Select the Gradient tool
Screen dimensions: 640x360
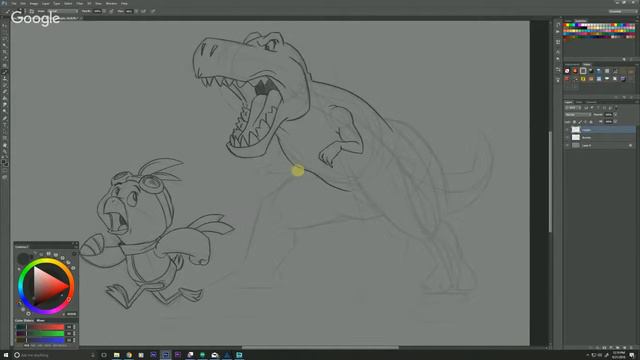[x=5, y=98]
